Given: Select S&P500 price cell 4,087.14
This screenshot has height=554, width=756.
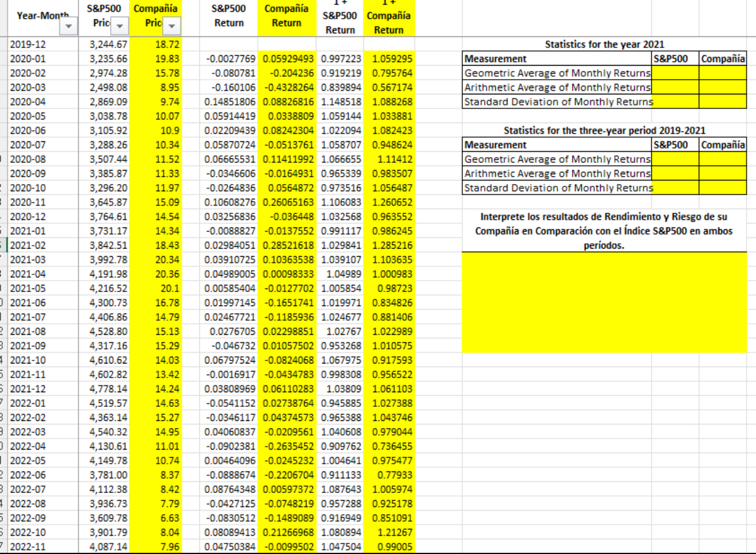Looking at the screenshot, I should pos(104,546).
